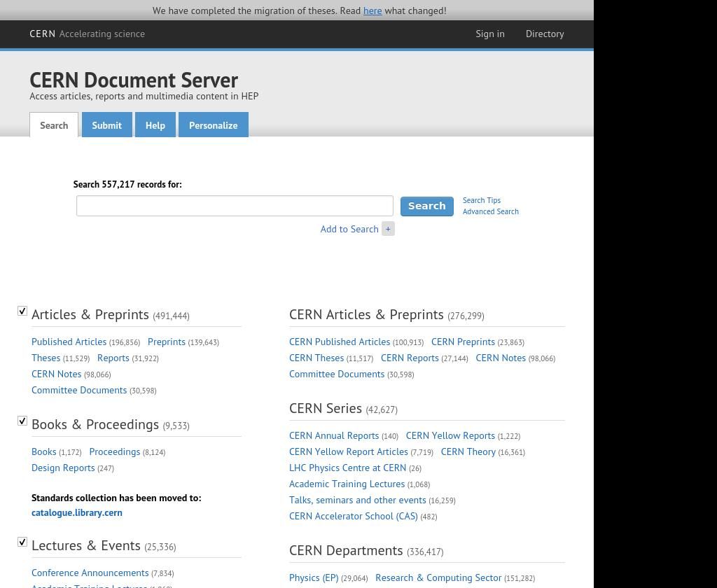Follow the 'here' link in the migration notice
Viewport: 717px width, 588px height.
pyautogui.click(x=373, y=10)
